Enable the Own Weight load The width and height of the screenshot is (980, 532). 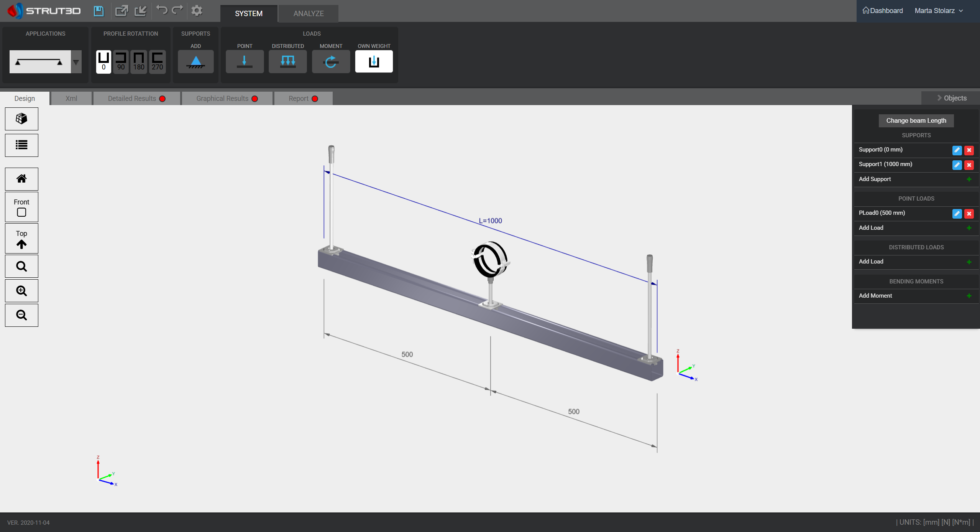click(374, 61)
